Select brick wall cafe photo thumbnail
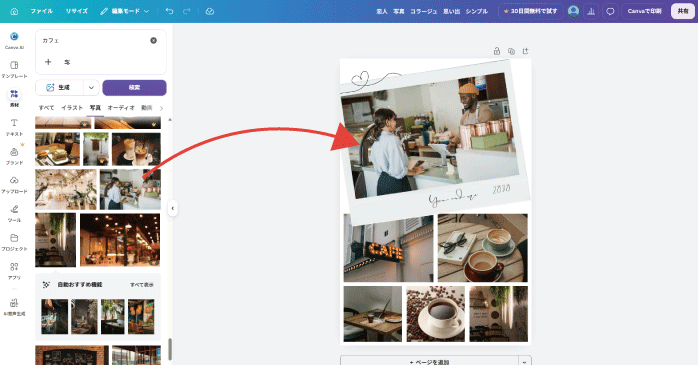 (72, 355)
